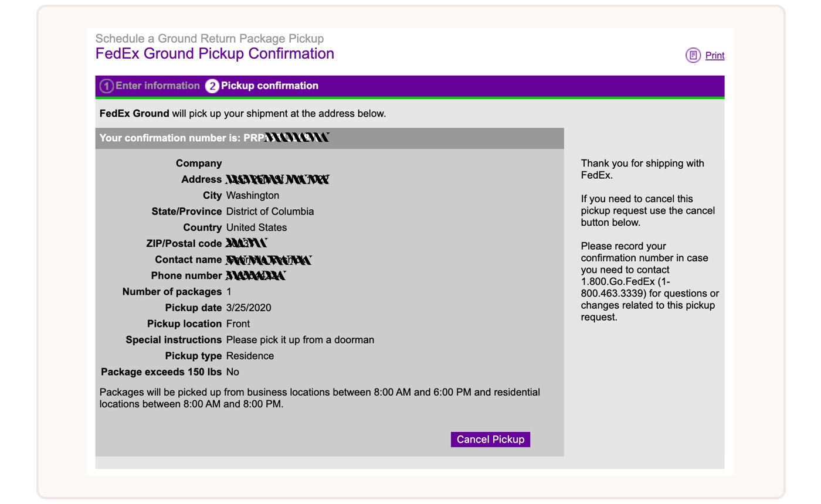
Task: Click the ZIP/Postal code label
Action: pos(184,244)
